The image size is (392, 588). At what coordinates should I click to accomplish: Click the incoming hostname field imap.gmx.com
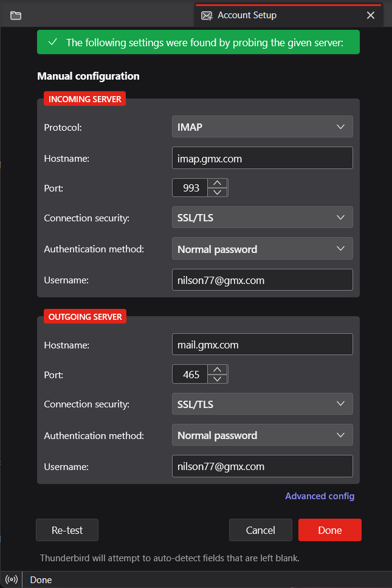coord(262,158)
